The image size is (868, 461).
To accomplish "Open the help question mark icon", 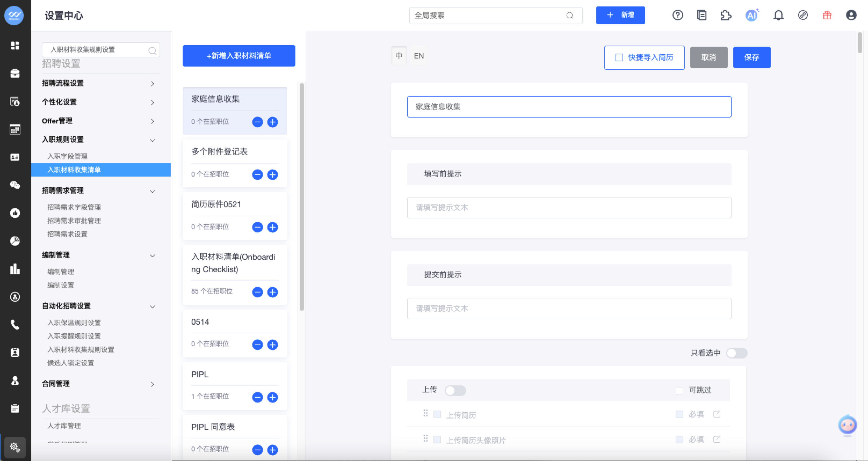I will [677, 15].
